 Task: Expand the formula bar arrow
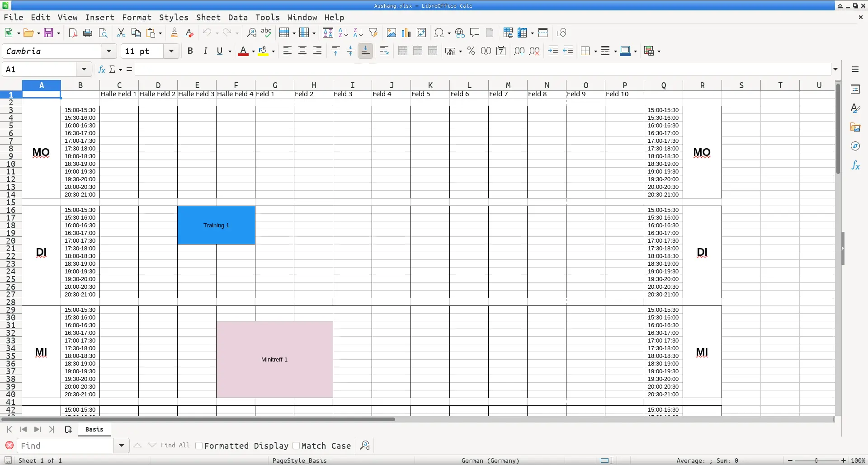(x=835, y=69)
